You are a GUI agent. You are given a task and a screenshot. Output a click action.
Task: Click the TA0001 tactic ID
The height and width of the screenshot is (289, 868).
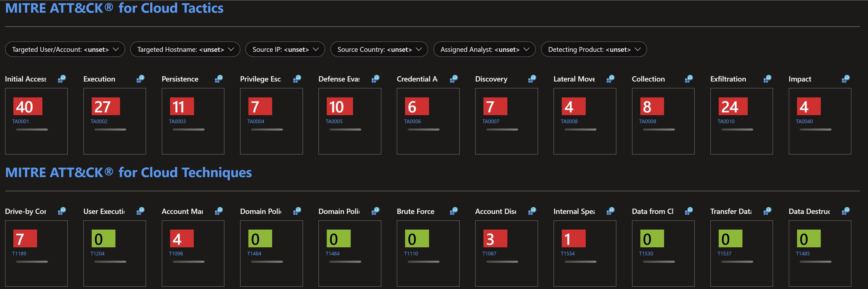pos(21,121)
